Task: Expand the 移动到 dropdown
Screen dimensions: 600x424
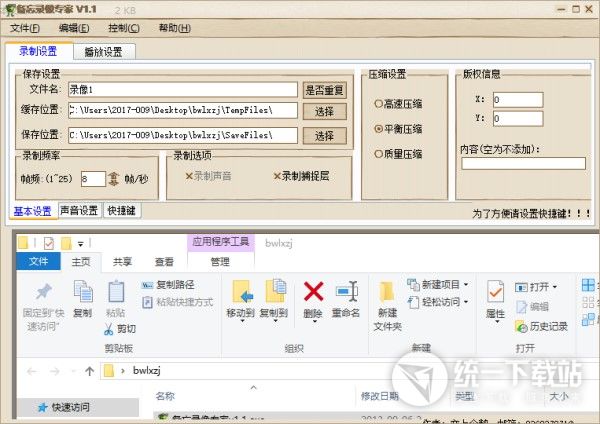Action: (240, 313)
